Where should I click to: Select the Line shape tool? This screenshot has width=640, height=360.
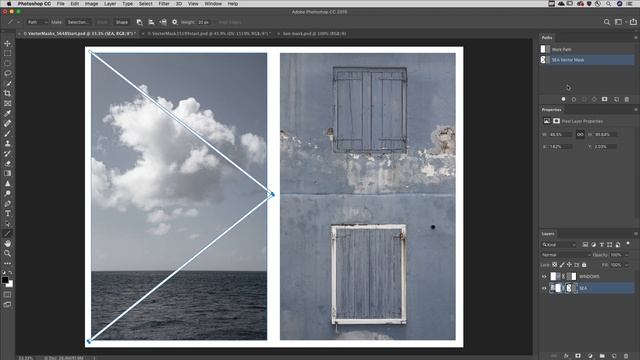tap(7, 233)
